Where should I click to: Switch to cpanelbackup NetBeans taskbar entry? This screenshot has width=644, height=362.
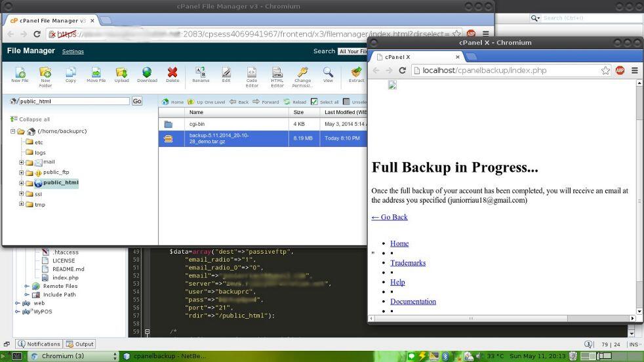165,356
